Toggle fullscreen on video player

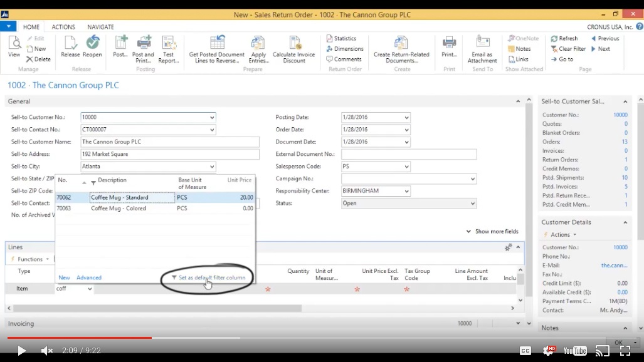[x=625, y=351]
